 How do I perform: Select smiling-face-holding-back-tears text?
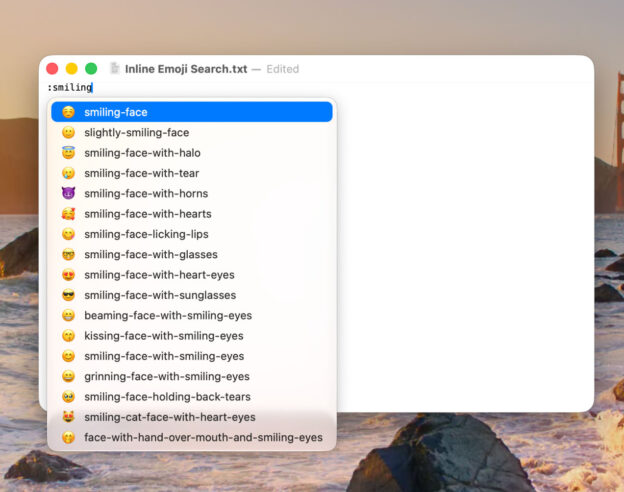click(x=168, y=396)
